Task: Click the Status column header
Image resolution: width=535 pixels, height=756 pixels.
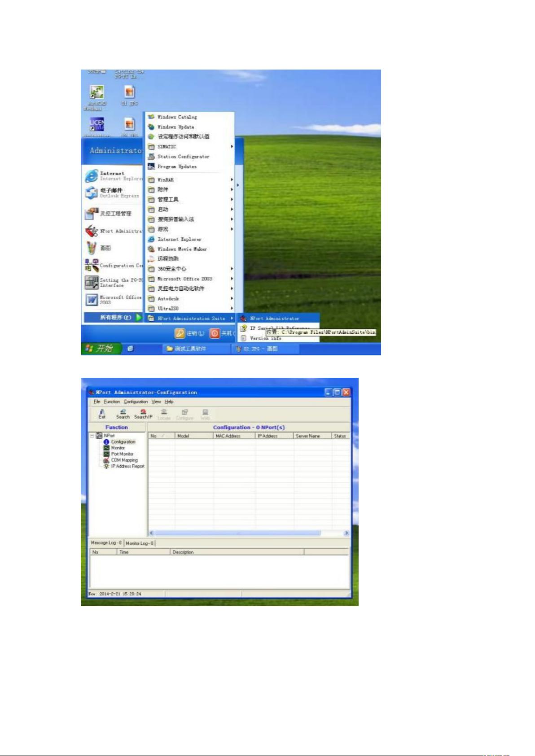Action: pyautogui.click(x=341, y=436)
